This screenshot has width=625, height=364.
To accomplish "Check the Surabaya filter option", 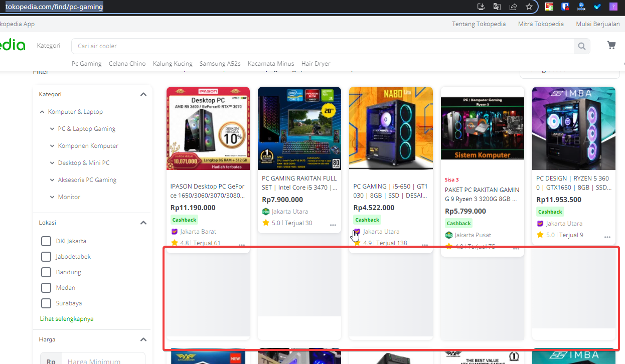I will [46, 303].
